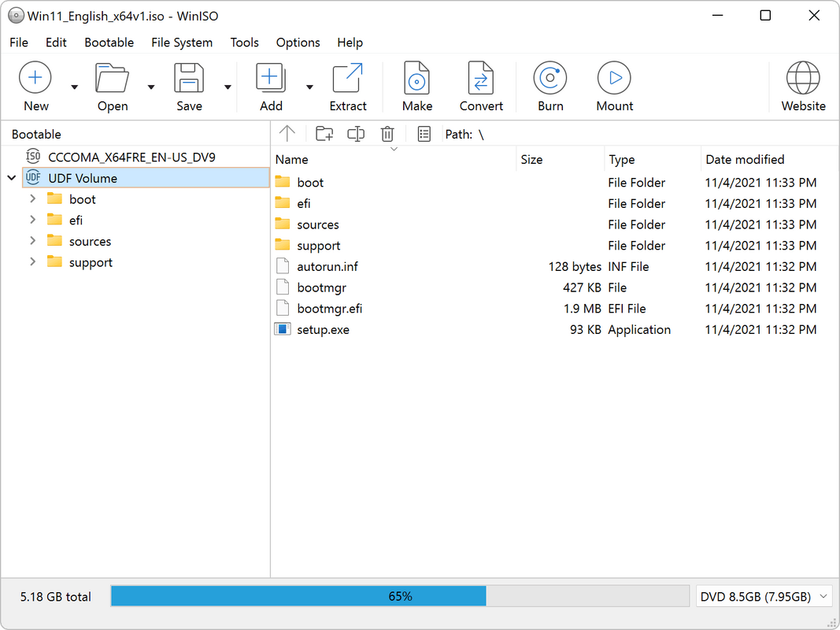The image size is (840, 630).
Task: Click the Add files icon
Action: 270,76
